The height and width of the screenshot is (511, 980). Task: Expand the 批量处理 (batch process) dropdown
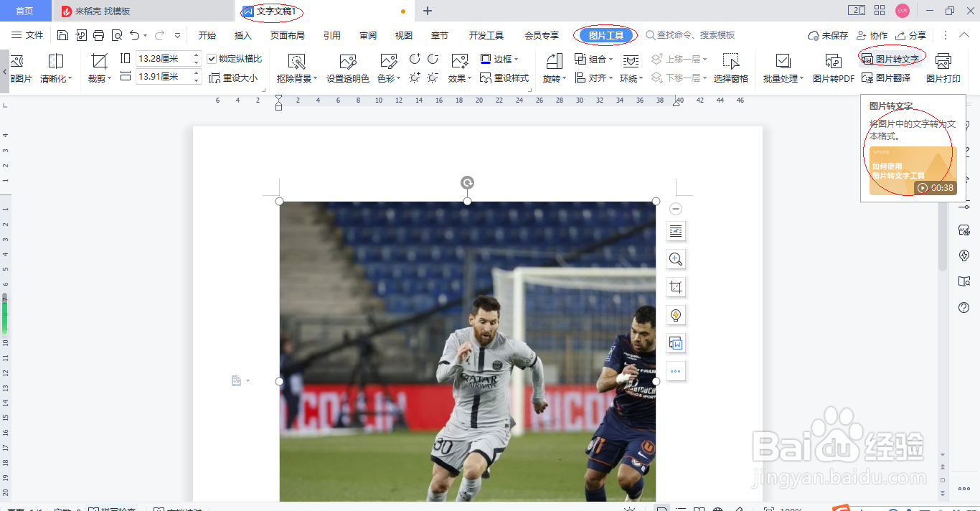[x=801, y=79]
